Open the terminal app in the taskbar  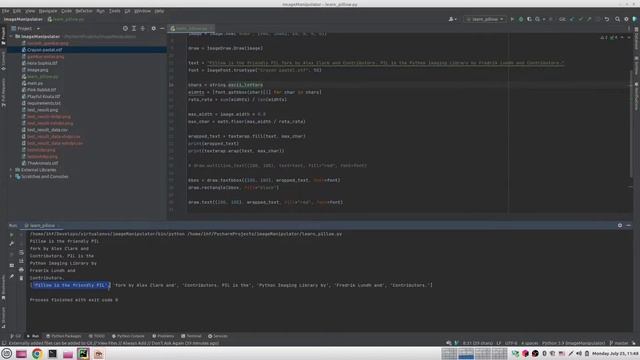[52, 354]
